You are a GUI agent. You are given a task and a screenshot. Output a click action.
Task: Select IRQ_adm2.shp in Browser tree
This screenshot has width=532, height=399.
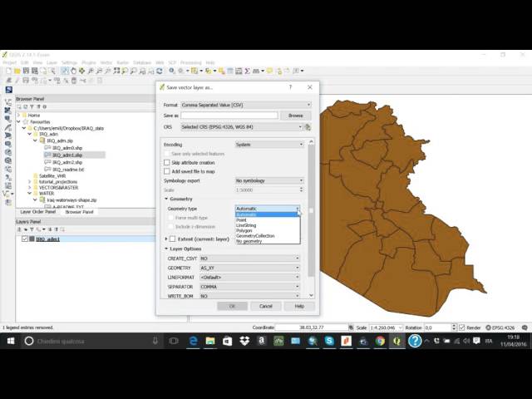tap(67, 162)
